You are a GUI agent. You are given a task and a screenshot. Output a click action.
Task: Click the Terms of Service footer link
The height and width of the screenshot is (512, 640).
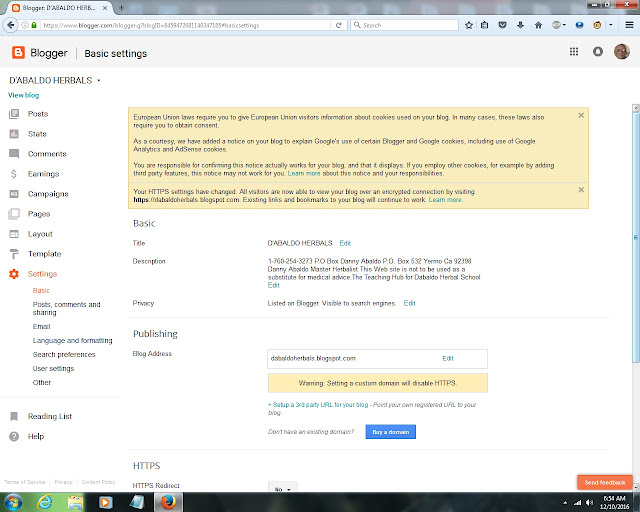(24, 482)
